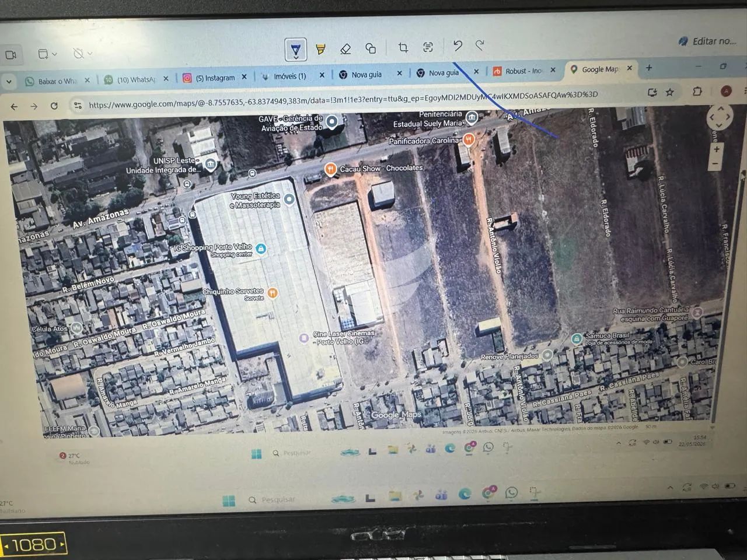Click the R. Antônio Violão street label
This screenshot has width=747, height=560.
coord(494,246)
